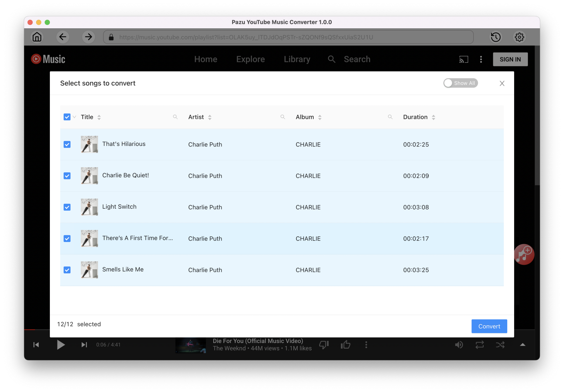
Task: Click the Cast icon in YouTube Music
Action: 464,59
